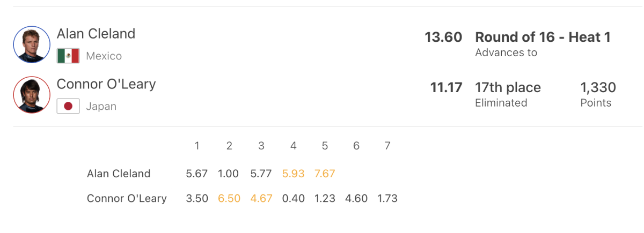Click the wave 7 column header

pos(387,146)
